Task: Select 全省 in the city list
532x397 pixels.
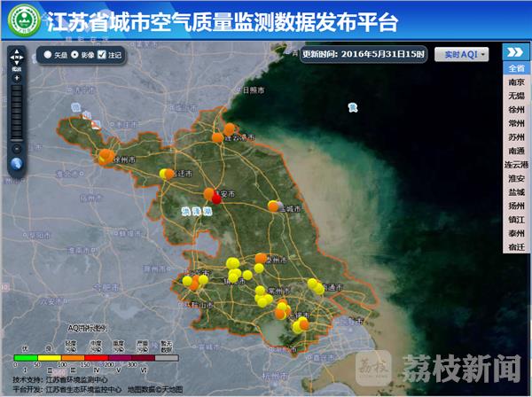Action: pyautogui.click(x=515, y=68)
